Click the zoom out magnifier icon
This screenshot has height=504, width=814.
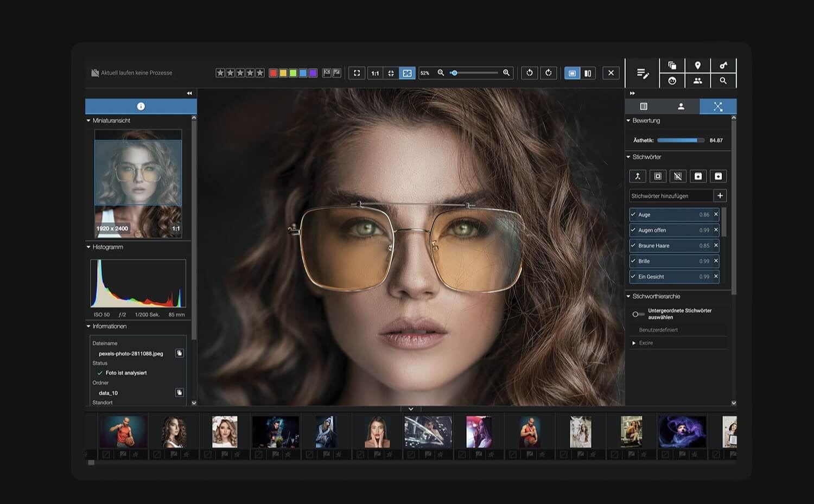pos(441,73)
